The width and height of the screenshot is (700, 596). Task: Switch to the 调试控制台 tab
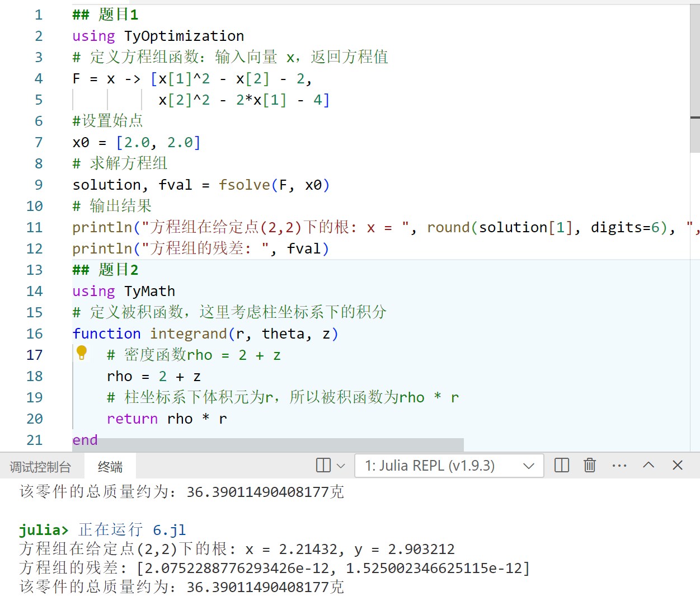(40, 467)
